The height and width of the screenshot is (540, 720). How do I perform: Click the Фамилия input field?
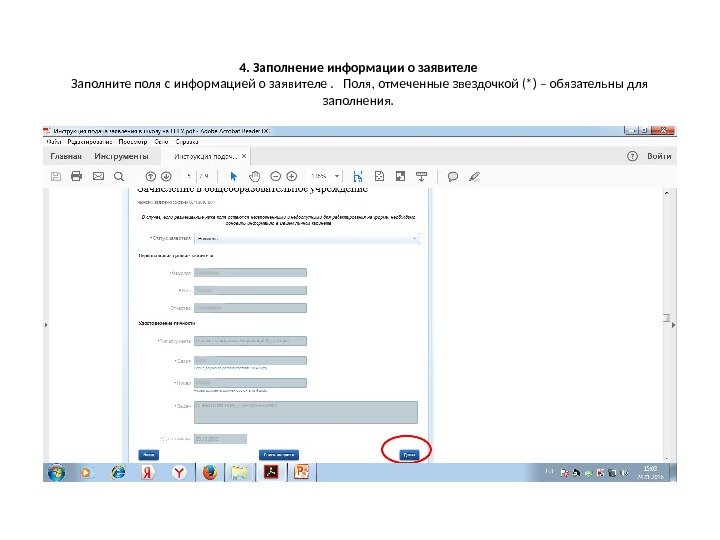pyautogui.click(x=250, y=273)
